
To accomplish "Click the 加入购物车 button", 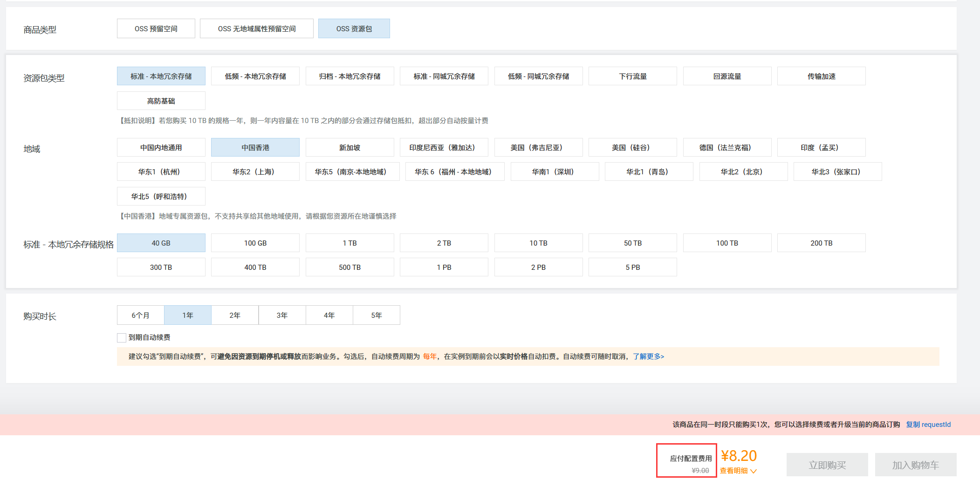I will [915, 464].
